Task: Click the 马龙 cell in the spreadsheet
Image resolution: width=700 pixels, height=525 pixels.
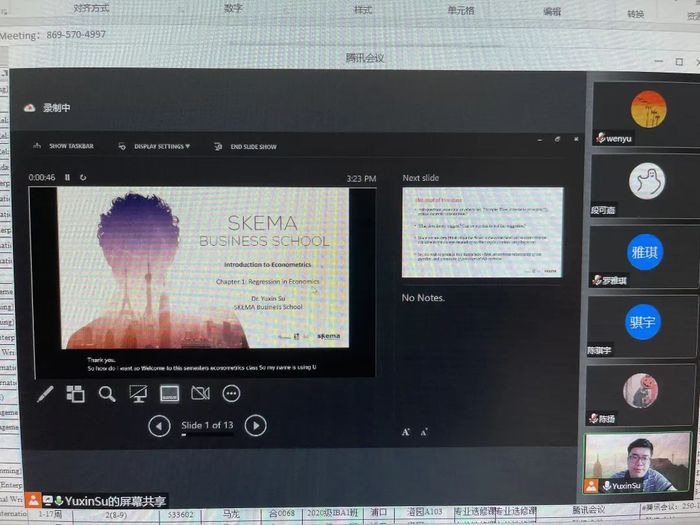Action: click(x=231, y=514)
